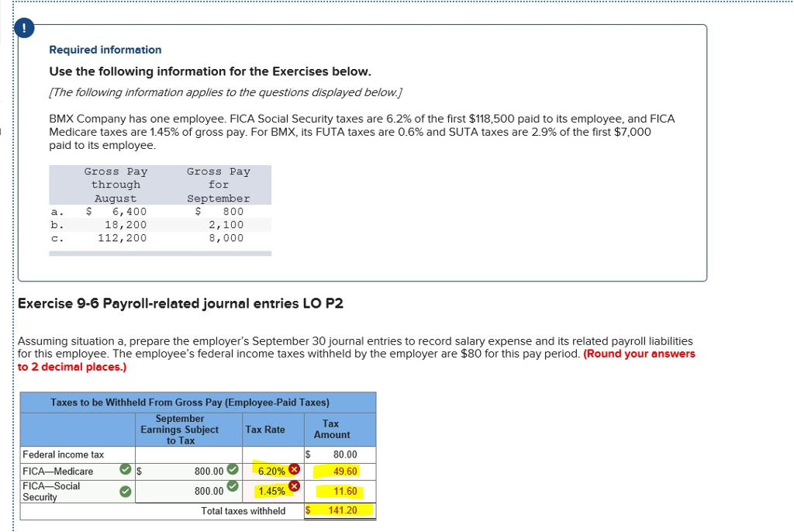Click the Social Security tax amount 11.60 cell
The height and width of the screenshot is (532, 794).
click(340, 491)
